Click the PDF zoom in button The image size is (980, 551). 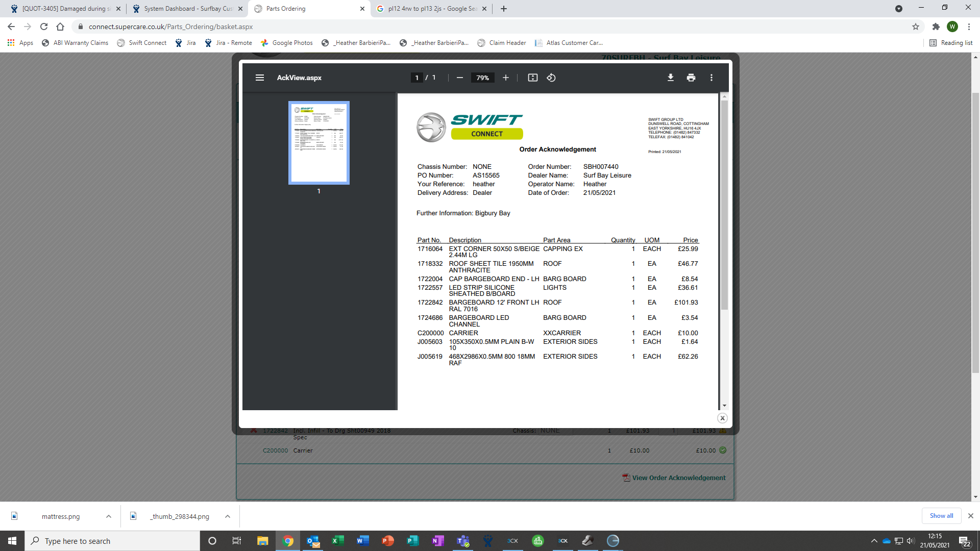[505, 78]
